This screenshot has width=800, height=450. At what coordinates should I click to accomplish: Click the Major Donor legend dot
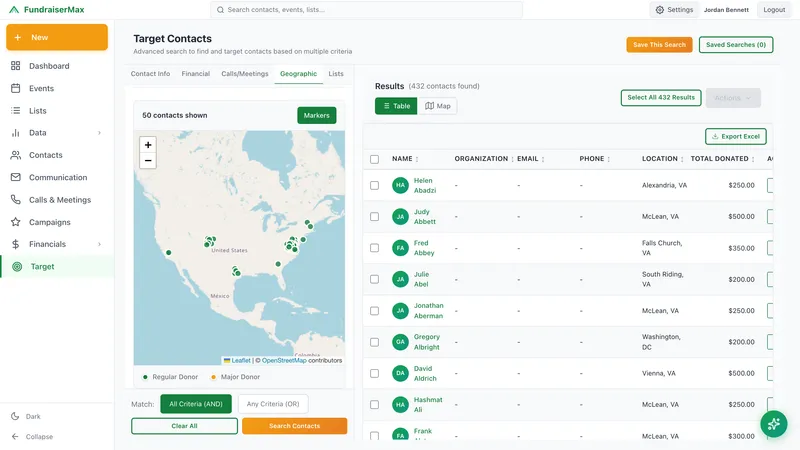(213, 377)
